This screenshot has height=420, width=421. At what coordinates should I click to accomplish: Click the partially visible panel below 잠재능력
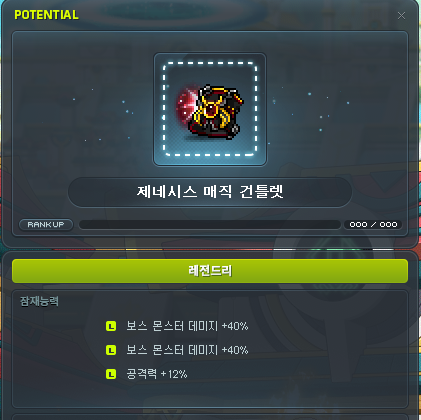(x=210, y=417)
